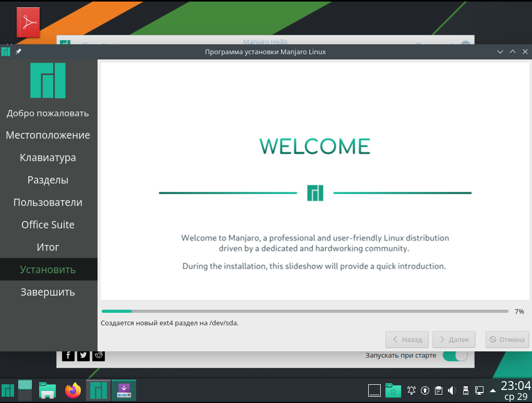Screen dimensions: 532x403
Task: Click the 'Создается новый ext4 раздел' status text
Action: (x=170, y=323)
